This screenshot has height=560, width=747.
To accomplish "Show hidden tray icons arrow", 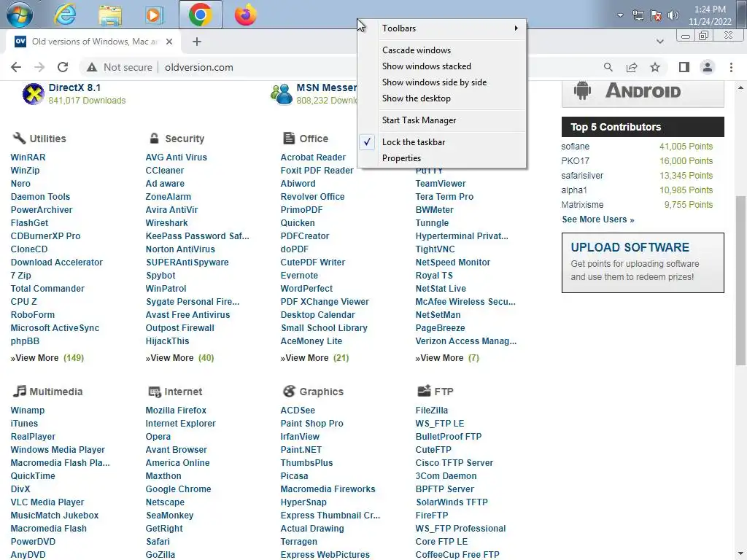I will (620, 15).
